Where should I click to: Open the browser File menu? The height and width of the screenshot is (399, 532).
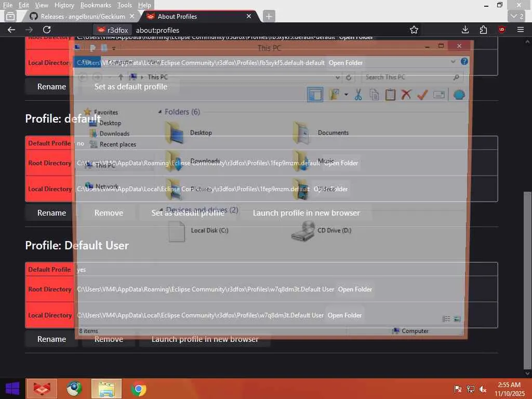[x=7, y=5]
